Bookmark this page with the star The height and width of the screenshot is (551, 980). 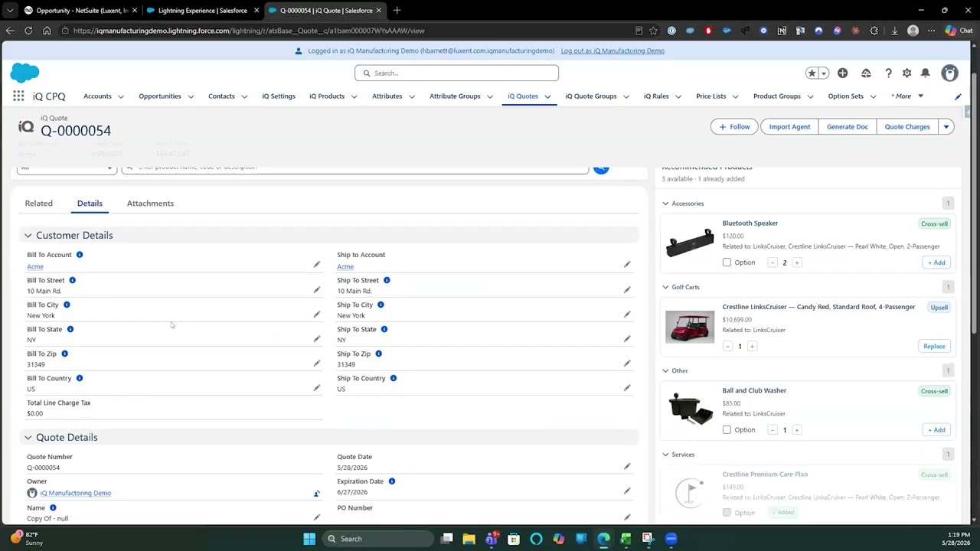pyautogui.click(x=653, y=31)
